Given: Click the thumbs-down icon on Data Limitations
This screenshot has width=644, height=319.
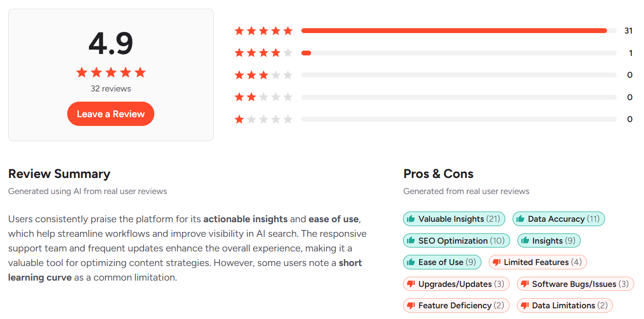Looking at the screenshot, I should pos(525,305).
